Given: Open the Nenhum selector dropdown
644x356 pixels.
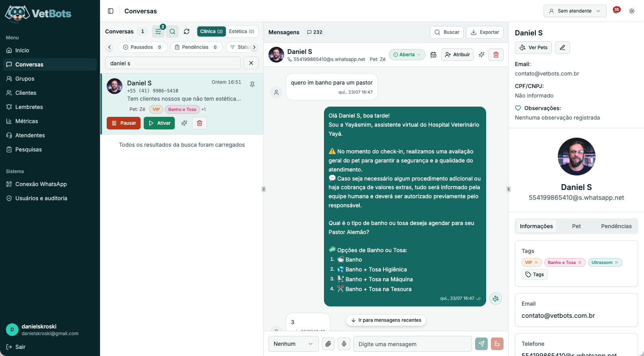Looking at the screenshot, I should coord(293,344).
